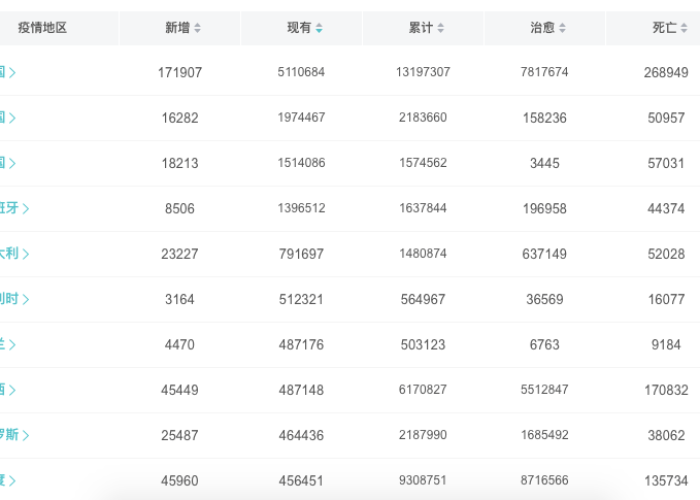
Task: Click the 累计 header label
Action: 421,28
